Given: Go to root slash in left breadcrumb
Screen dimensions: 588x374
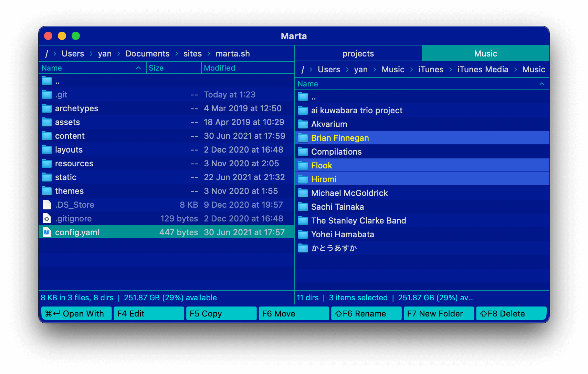Looking at the screenshot, I should [x=46, y=54].
